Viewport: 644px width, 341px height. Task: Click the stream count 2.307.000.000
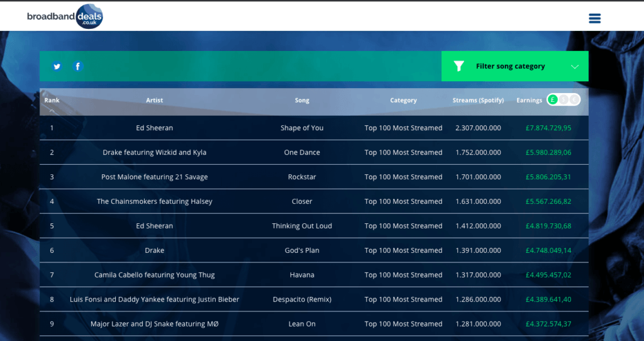(478, 128)
